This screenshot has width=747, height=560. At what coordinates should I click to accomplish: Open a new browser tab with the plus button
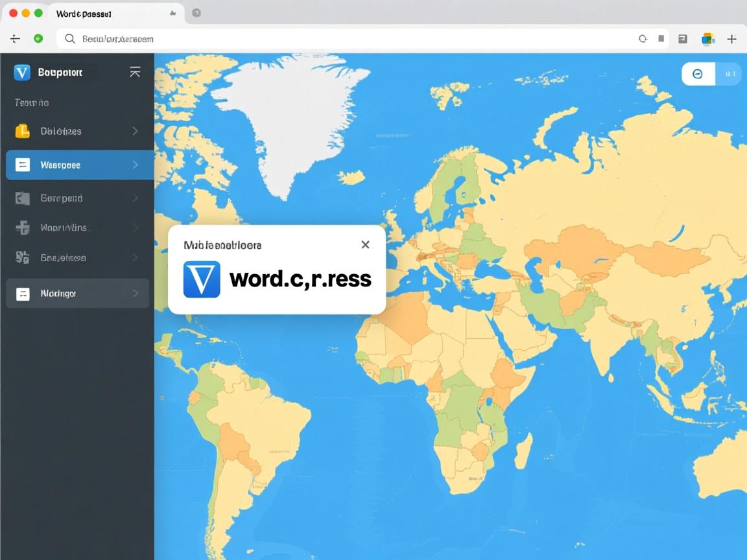732,38
